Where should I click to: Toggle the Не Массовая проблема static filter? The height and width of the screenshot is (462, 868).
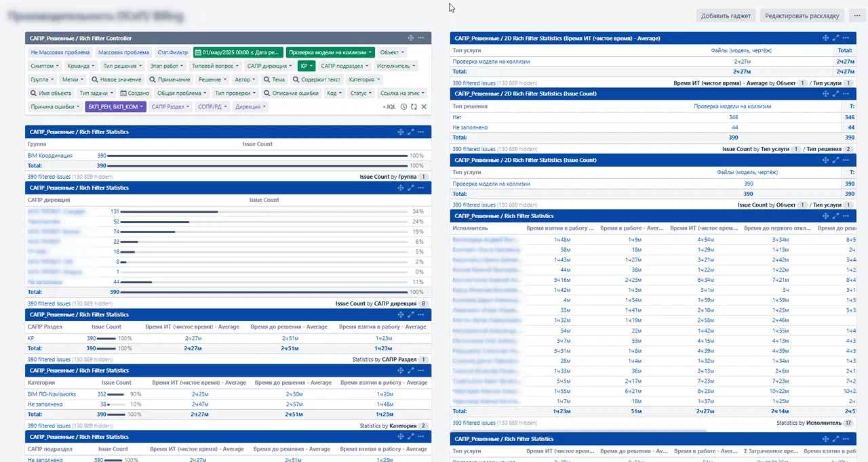(60, 52)
